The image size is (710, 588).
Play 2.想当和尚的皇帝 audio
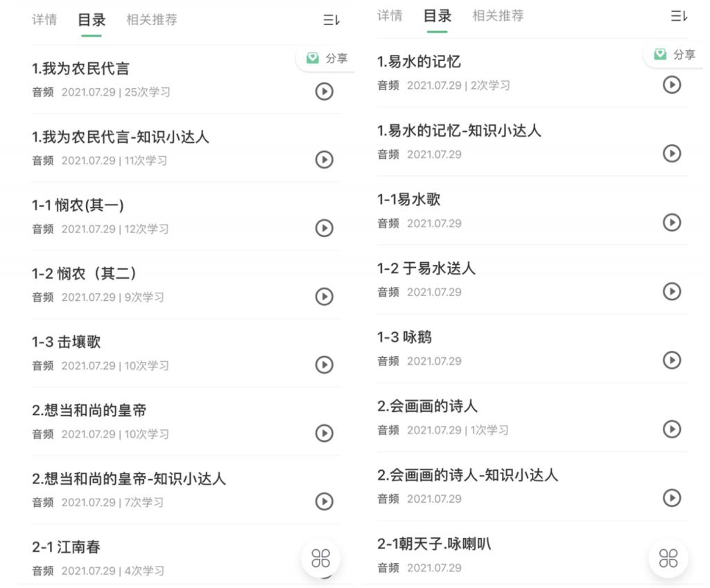tap(324, 433)
